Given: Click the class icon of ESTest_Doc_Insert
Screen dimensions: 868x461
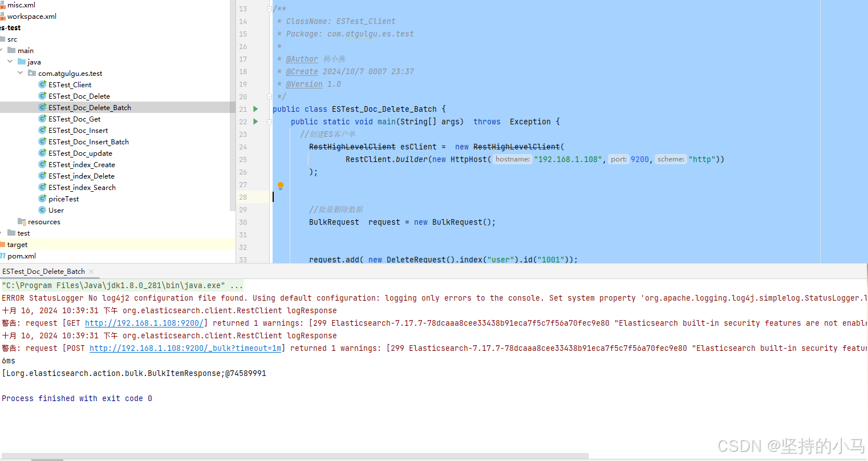Looking at the screenshot, I should (x=42, y=130).
